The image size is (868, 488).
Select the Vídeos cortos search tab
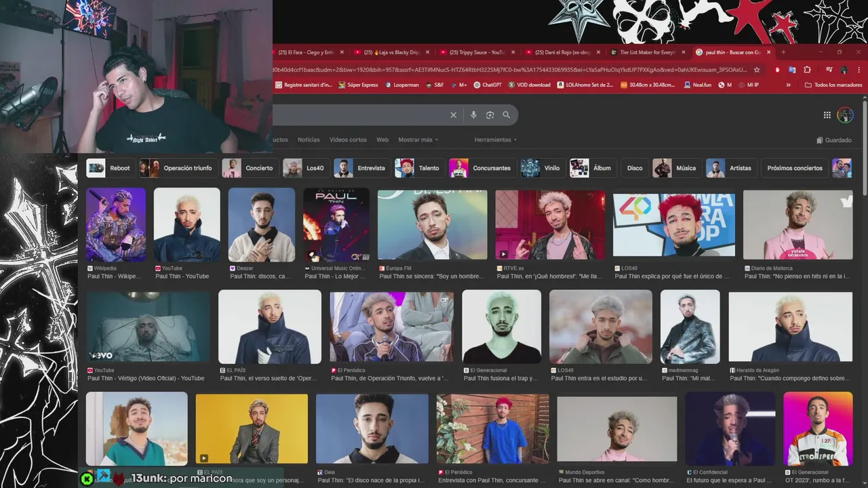(348, 140)
